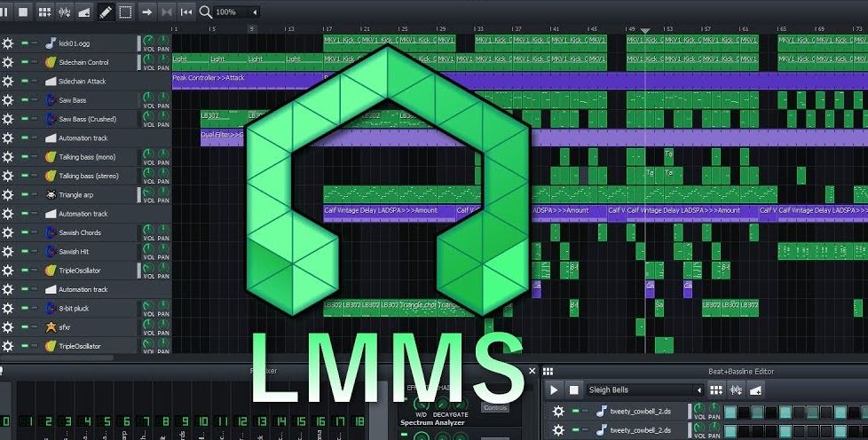Screen dimensions: 868x440
Task: Click the kick01.ogg sample note icon
Action: [51, 43]
